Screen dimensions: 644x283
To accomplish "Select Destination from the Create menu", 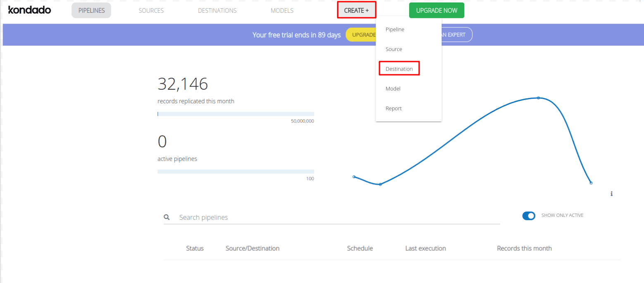I will point(399,69).
